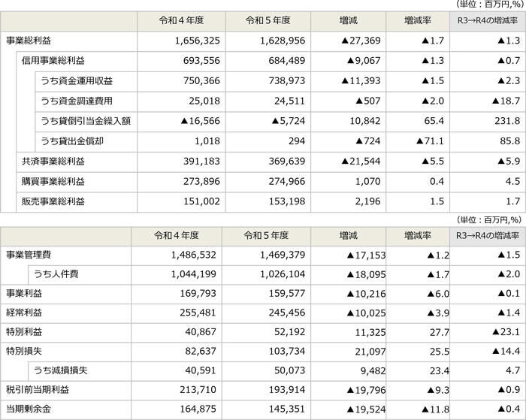Click the value ▲16,566

point(201,121)
